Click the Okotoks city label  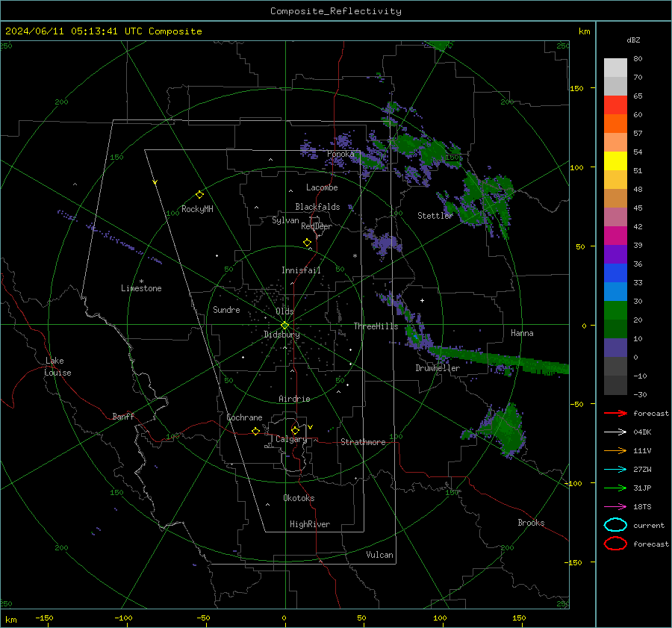click(299, 498)
